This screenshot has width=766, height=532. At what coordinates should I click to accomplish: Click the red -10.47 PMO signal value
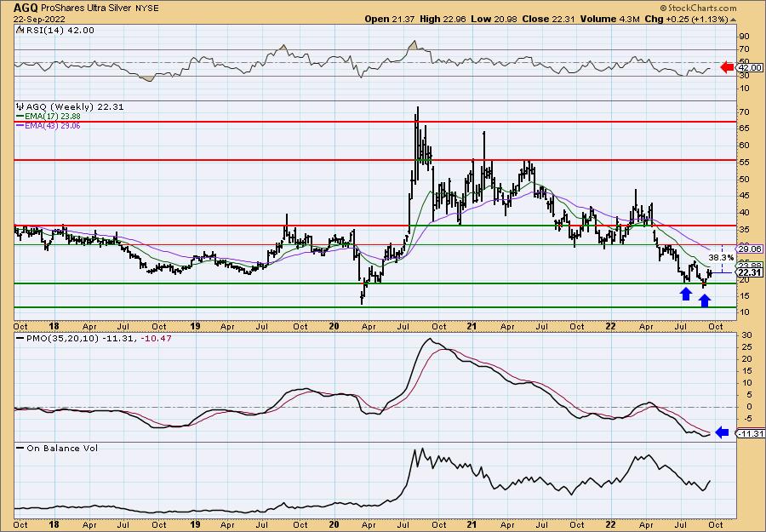155,338
